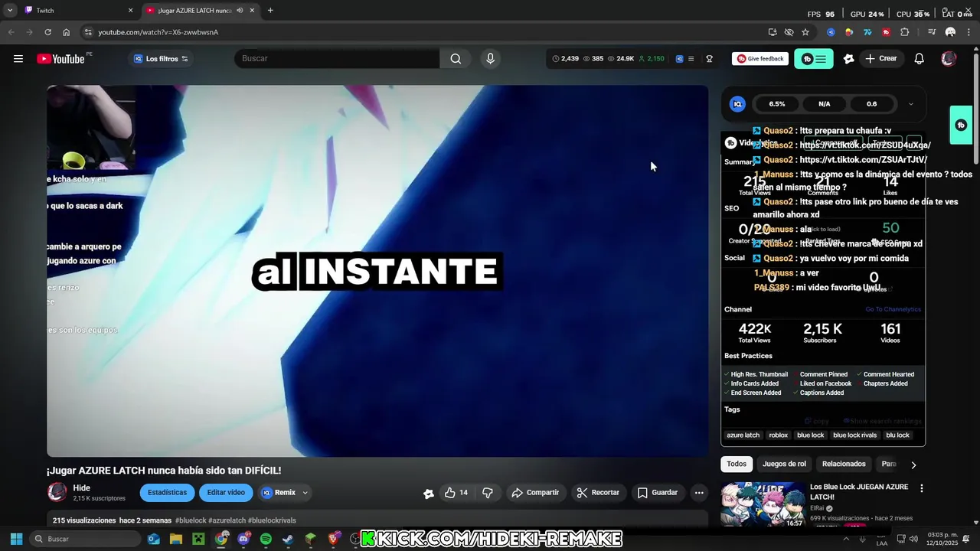The width and height of the screenshot is (980, 551).
Task: Open Spotify from the taskbar
Action: tap(266, 539)
